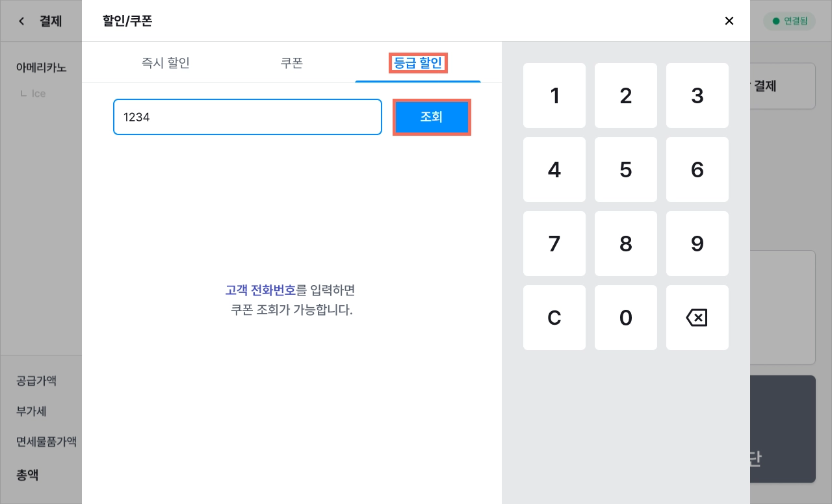Screen dimensions: 832x504
Task: Tap the keypad number 8 key
Action: tap(626, 244)
